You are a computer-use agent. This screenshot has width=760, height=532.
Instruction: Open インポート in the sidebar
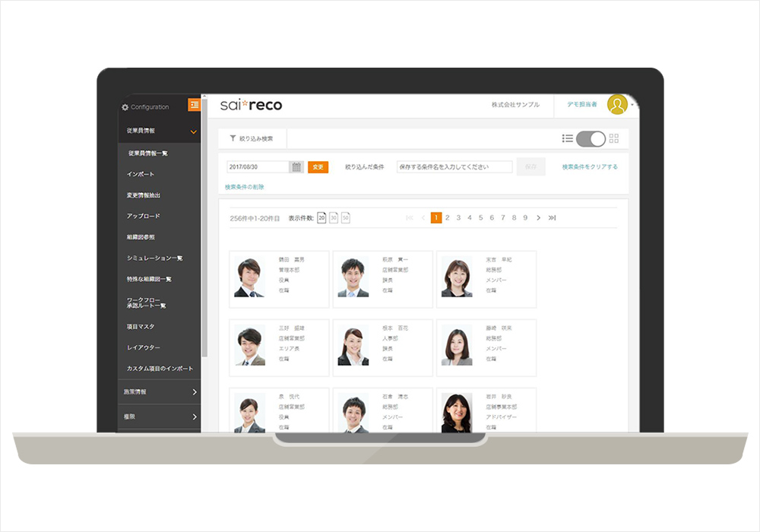point(141,174)
